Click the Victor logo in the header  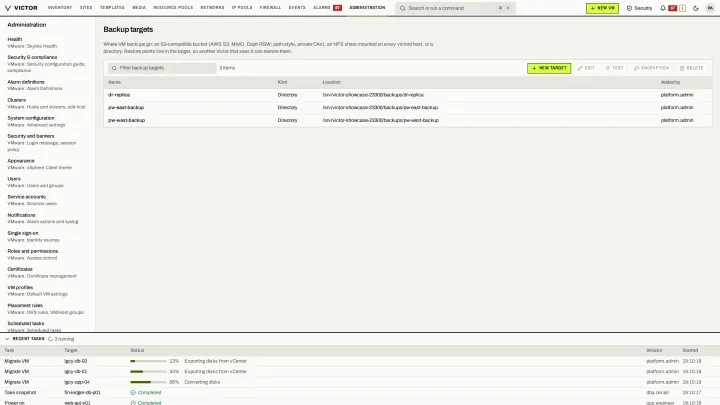click(x=21, y=8)
